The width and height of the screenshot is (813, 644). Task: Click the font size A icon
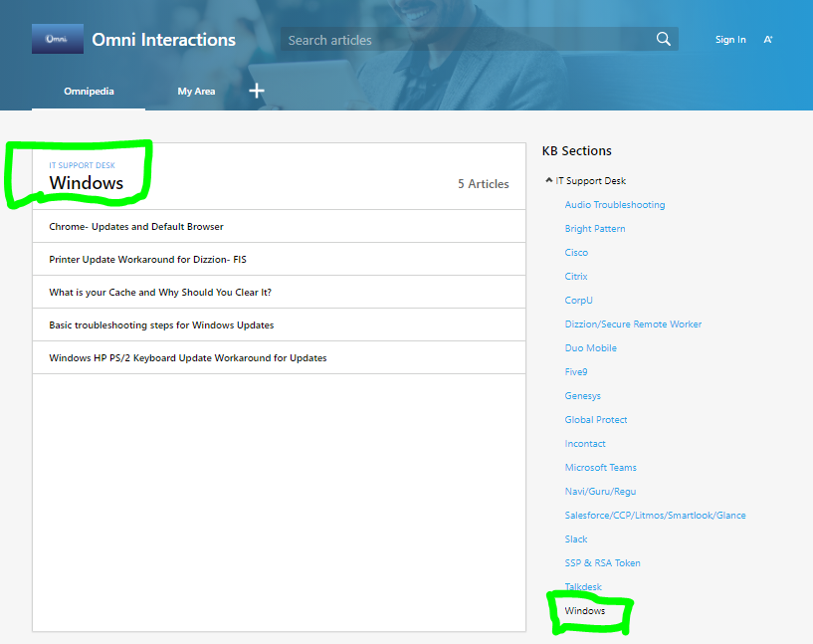pos(768,40)
